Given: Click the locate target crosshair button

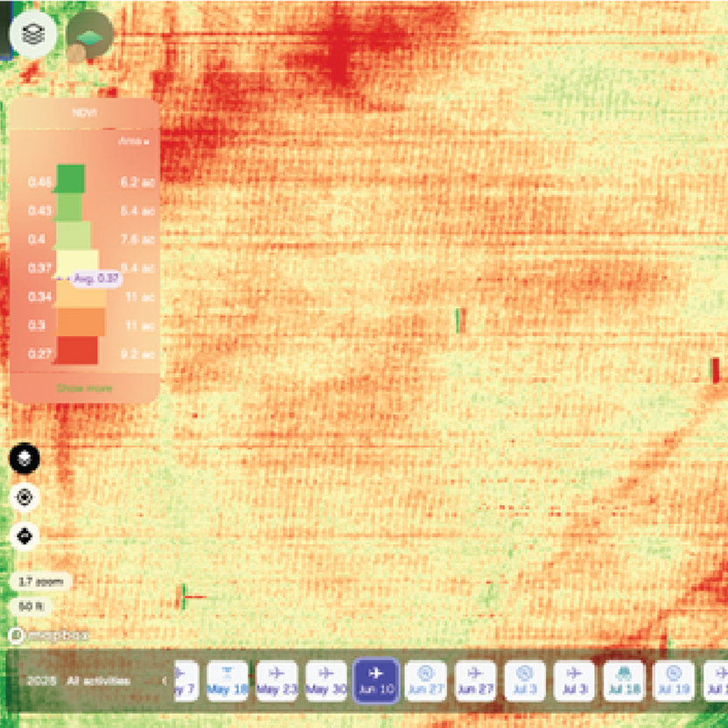Looking at the screenshot, I should (24, 497).
